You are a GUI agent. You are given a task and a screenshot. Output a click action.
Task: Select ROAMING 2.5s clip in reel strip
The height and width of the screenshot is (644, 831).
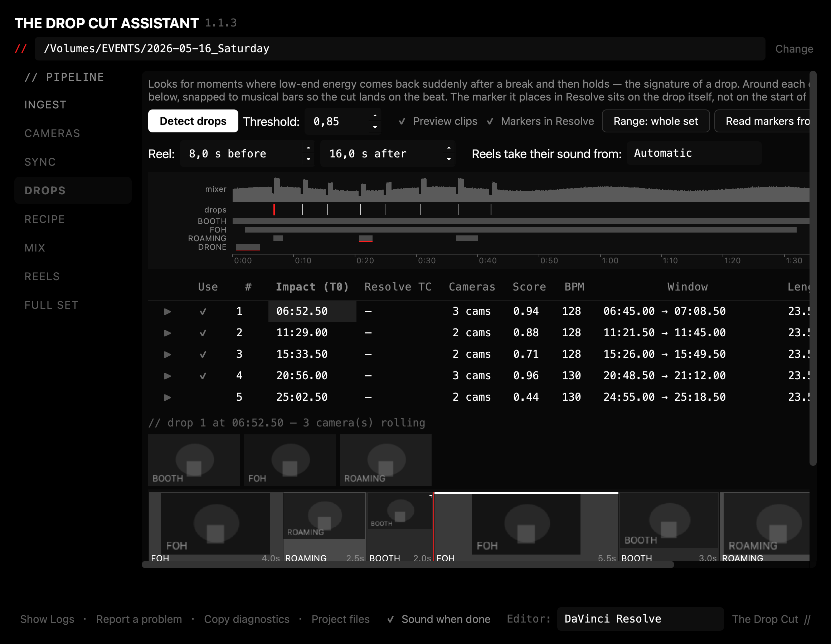tap(325, 527)
